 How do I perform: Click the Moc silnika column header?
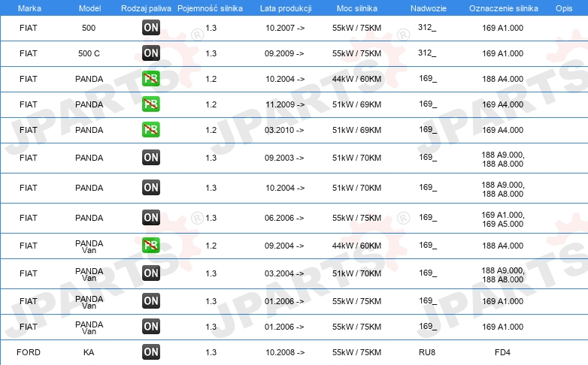coord(356,8)
